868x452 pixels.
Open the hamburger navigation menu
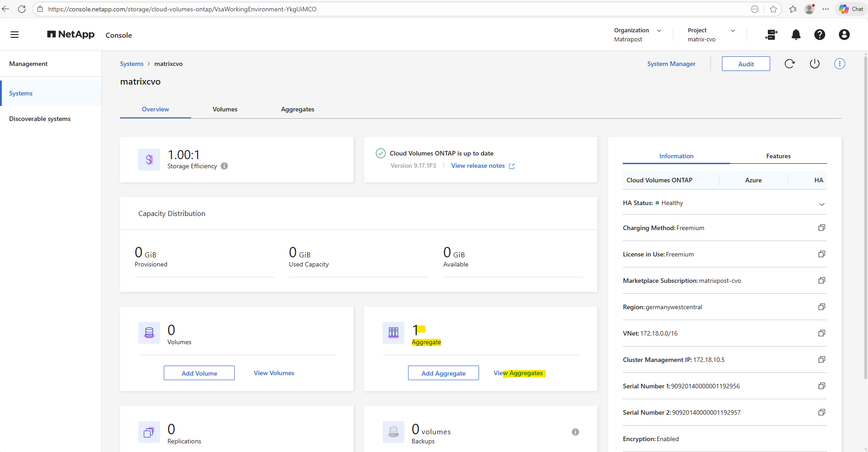click(x=15, y=35)
